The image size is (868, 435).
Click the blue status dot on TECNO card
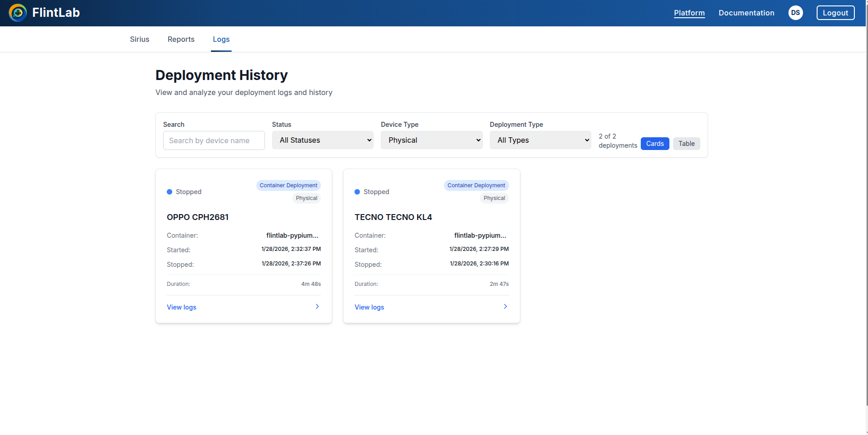[x=357, y=192]
